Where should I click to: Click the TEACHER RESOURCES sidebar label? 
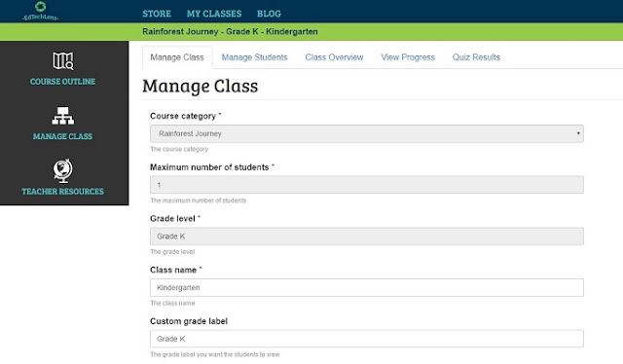[x=62, y=192]
